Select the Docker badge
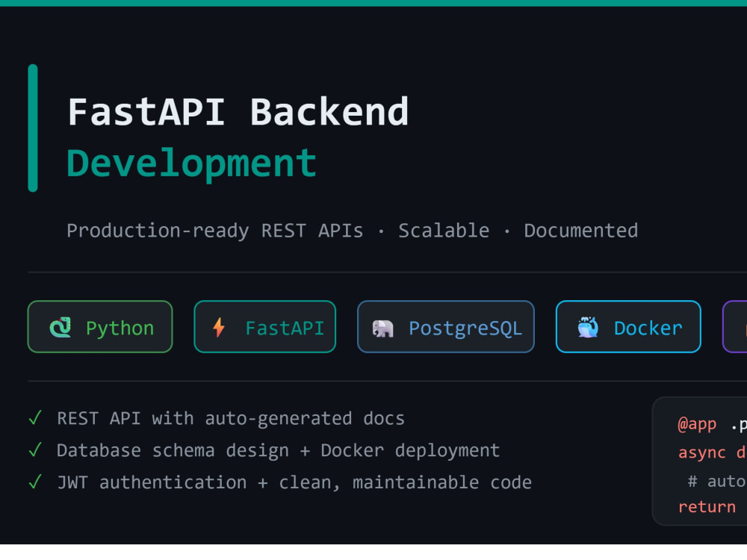This screenshot has height=560, width=747. click(628, 327)
